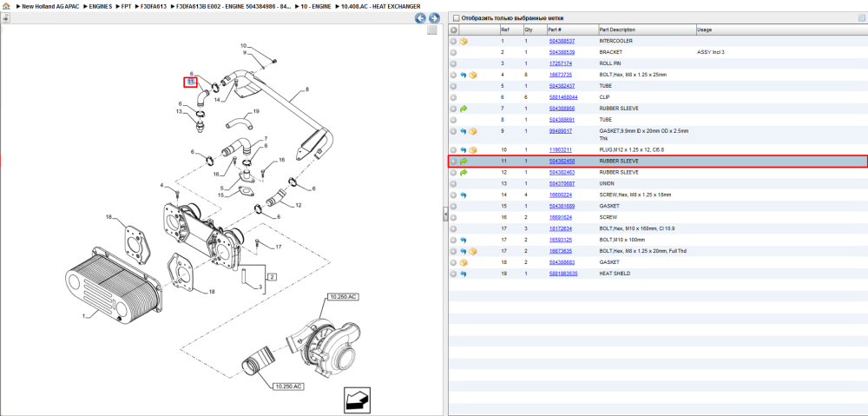Click plus icon on the UNION row
The width and height of the screenshot is (868, 416).
click(453, 183)
